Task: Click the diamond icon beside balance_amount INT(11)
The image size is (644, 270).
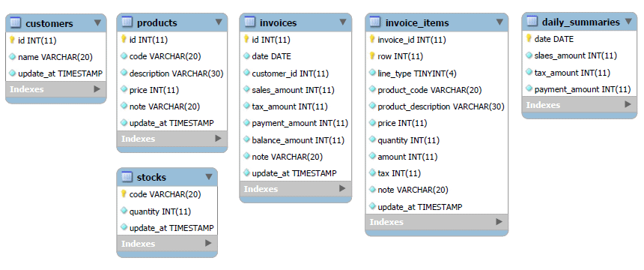Action: (x=246, y=139)
